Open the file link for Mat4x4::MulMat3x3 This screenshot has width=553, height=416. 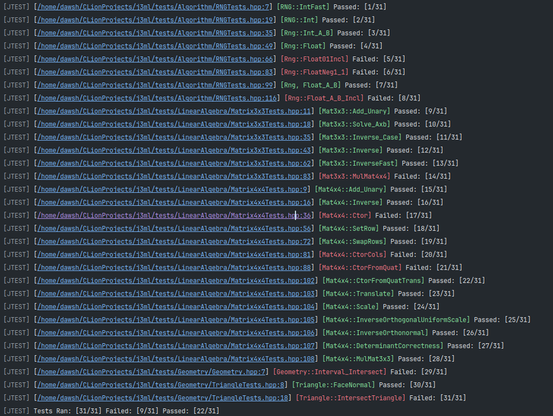pos(176,359)
